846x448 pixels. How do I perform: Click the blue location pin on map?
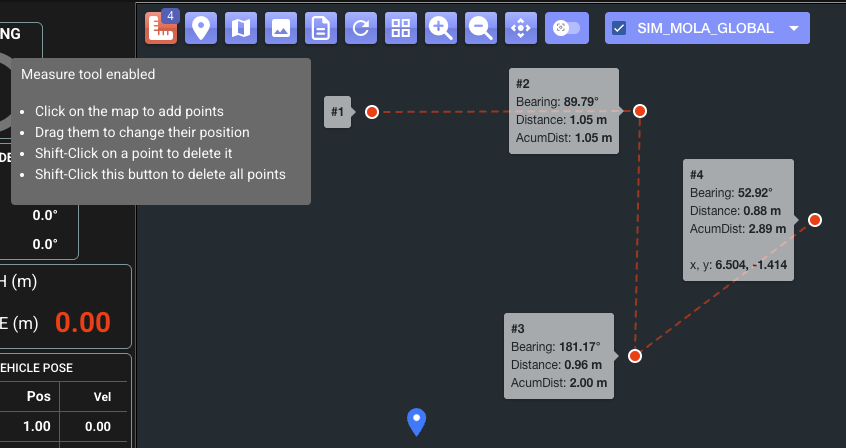pyautogui.click(x=417, y=421)
